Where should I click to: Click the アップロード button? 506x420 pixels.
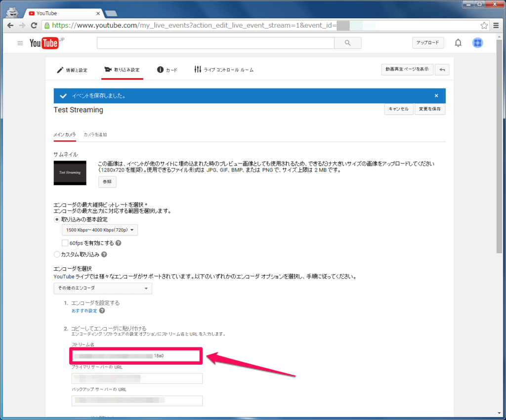coord(427,42)
